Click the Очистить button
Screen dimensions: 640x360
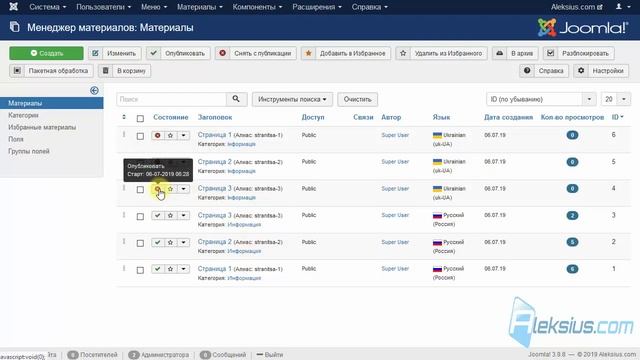[x=358, y=99]
